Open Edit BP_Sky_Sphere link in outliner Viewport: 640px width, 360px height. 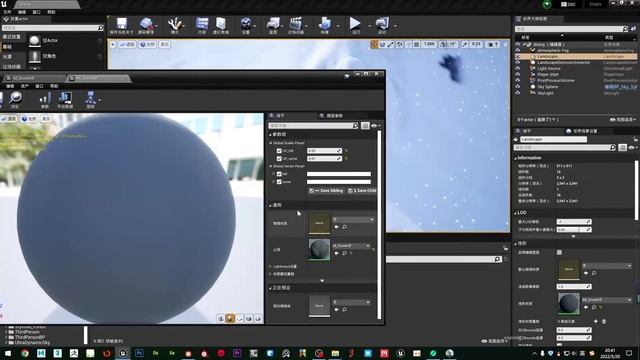pyautogui.click(x=620, y=87)
